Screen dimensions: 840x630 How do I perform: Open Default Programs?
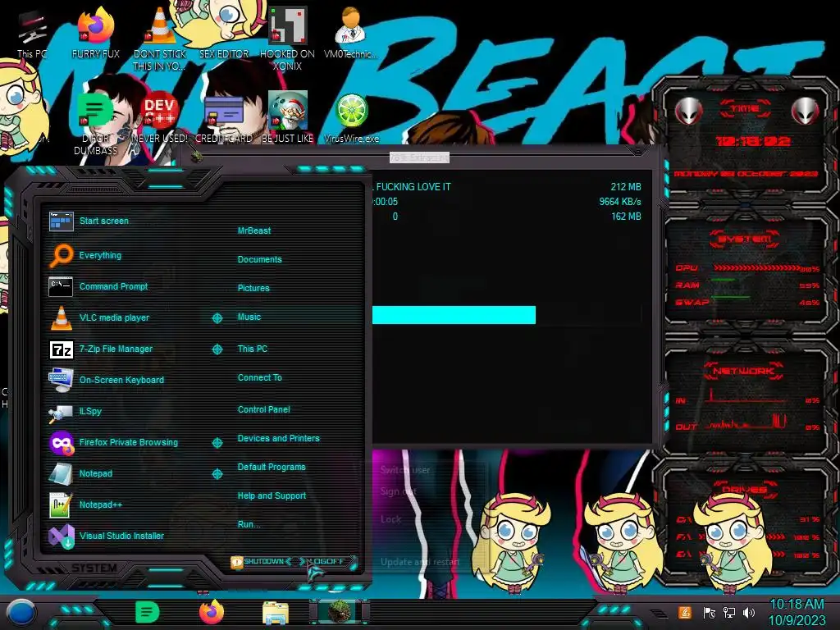coord(272,467)
